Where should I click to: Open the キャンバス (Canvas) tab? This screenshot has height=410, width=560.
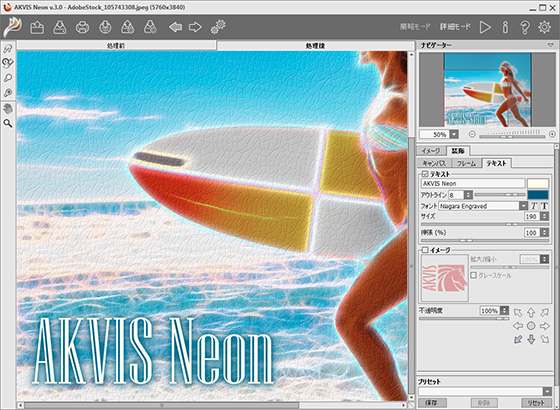(434, 163)
